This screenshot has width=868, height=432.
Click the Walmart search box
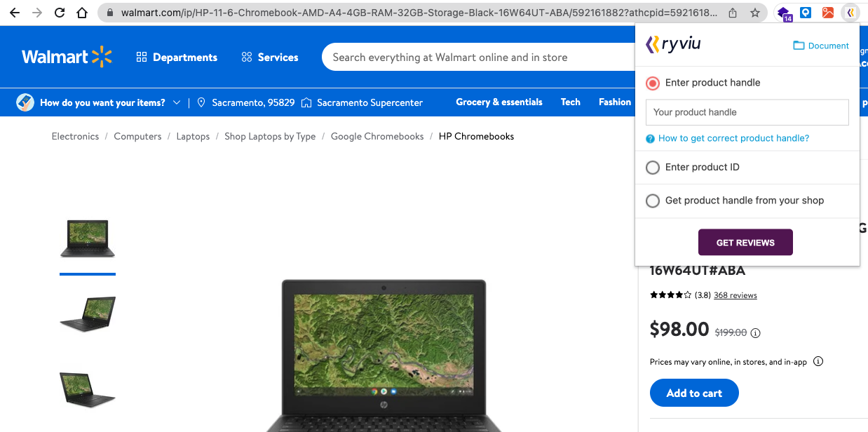(x=478, y=58)
